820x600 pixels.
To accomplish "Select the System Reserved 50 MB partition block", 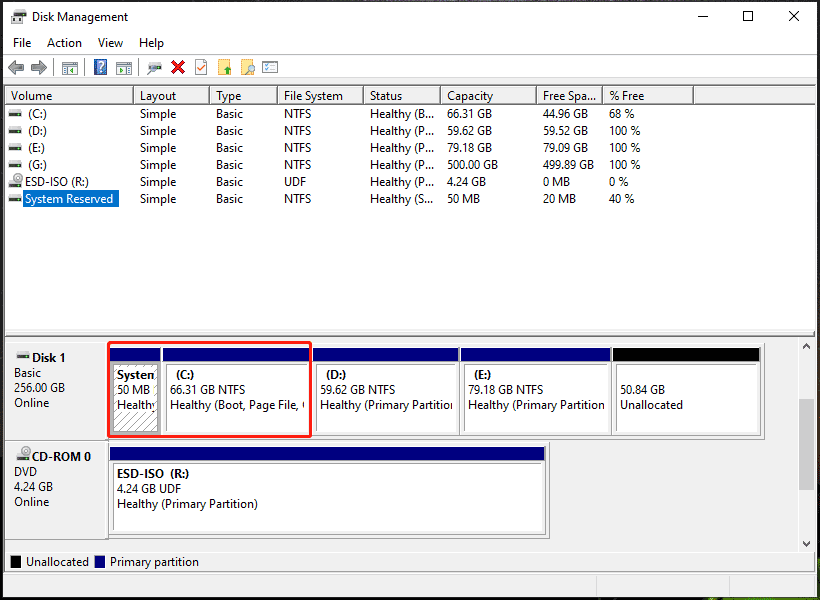I will [x=135, y=390].
